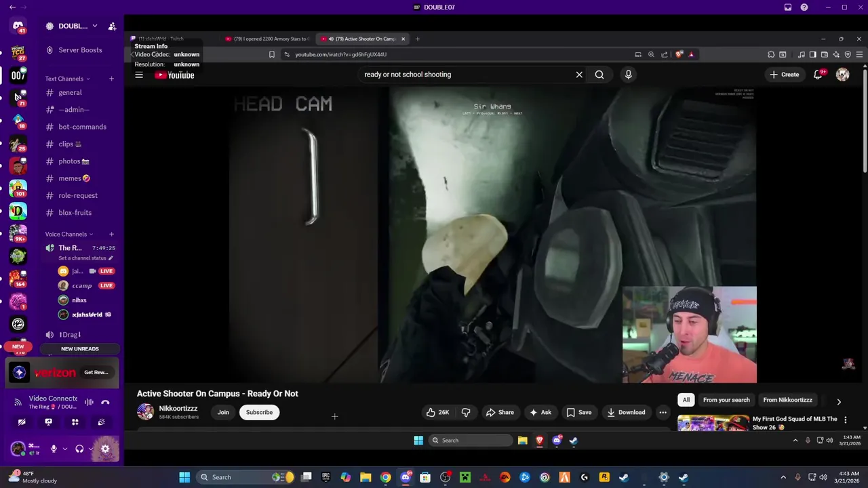Show next filter chips arrow
Screen dimensions: 868x488
(839, 401)
